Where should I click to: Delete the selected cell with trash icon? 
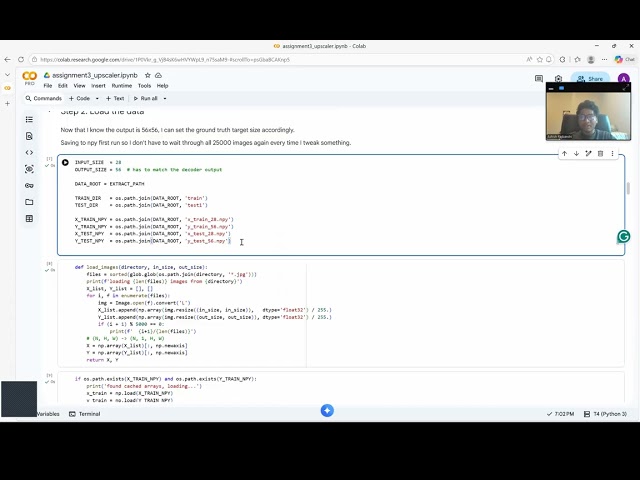point(600,153)
